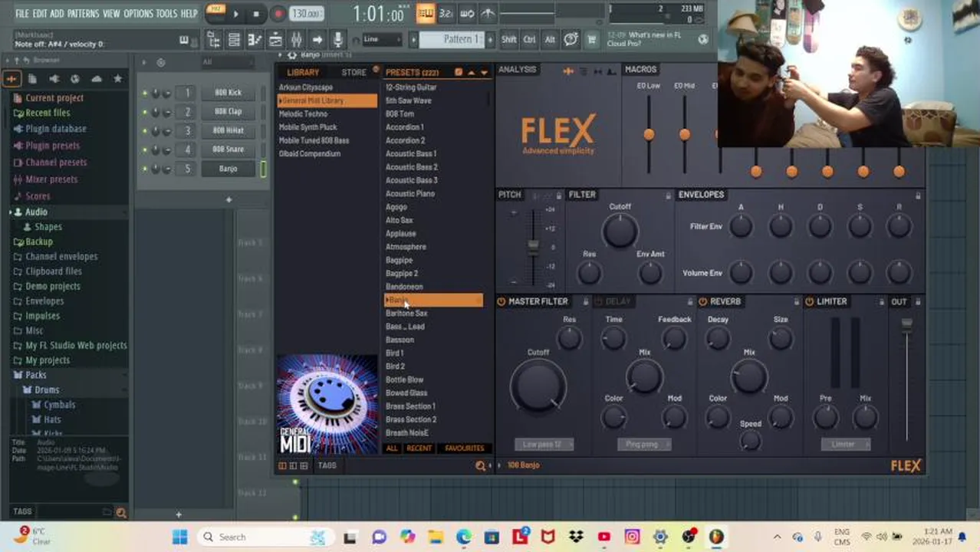
Task: Expand the Packs folder in browser
Action: 35,375
